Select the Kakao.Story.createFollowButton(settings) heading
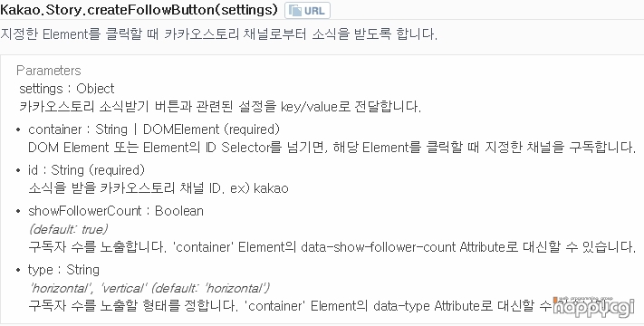Viewport: 644px width, 326px height. pyautogui.click(x=139, y=9)
